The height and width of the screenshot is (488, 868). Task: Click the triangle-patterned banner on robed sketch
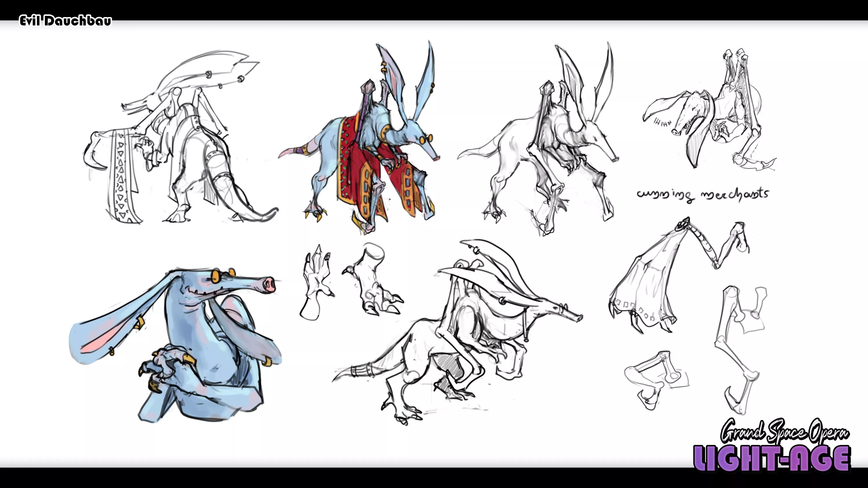coord(121,178)
